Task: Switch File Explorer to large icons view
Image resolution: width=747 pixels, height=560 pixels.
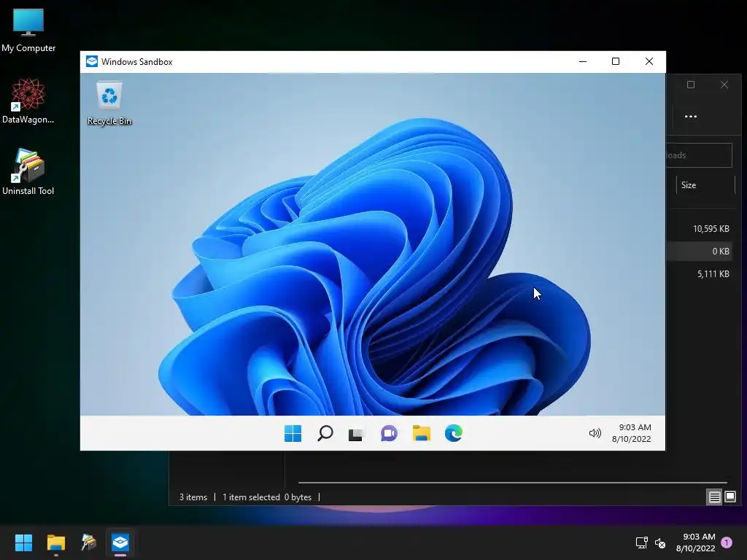Action: 729,497
